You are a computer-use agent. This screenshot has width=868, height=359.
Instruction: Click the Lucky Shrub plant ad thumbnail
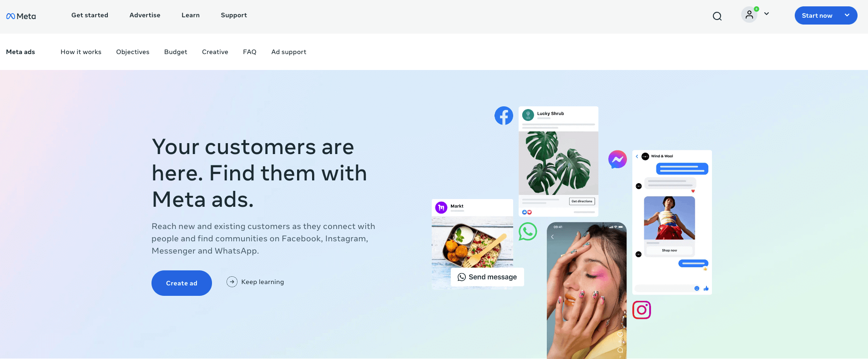coord(558,163)
